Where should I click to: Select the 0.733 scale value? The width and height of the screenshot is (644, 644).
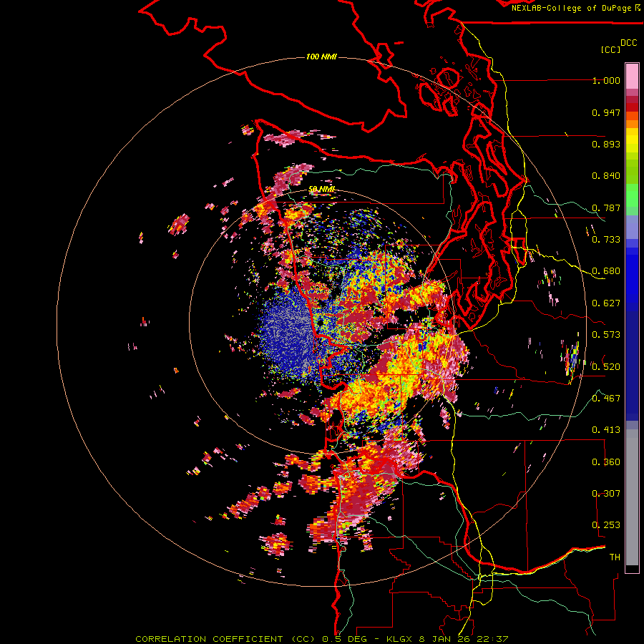click(606, 240)
